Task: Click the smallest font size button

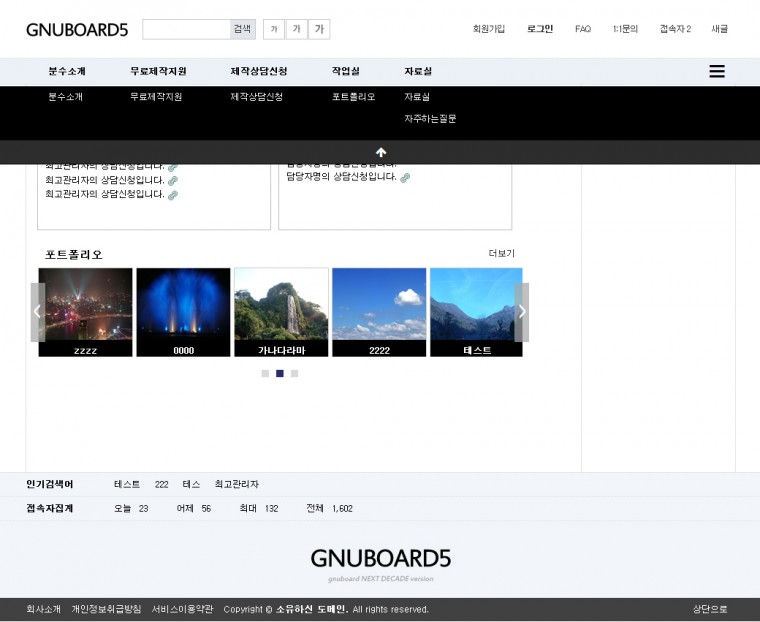Action: [274, 29]
